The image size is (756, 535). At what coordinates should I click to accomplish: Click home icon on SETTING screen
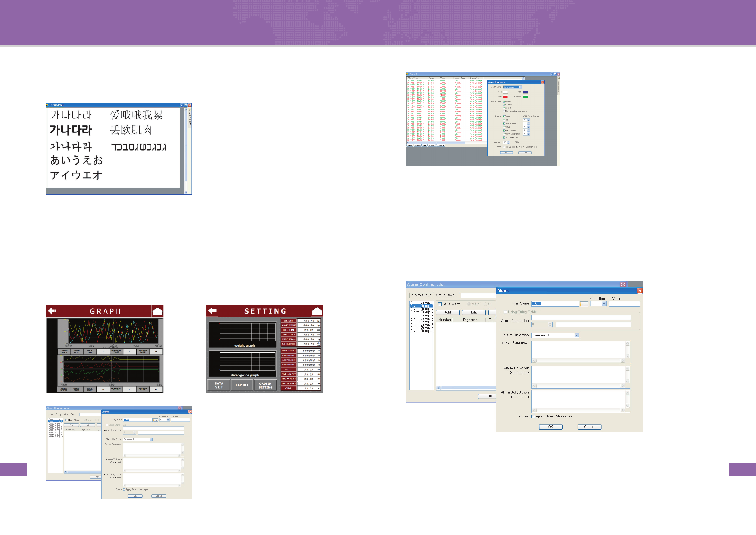tap(317, 311)
